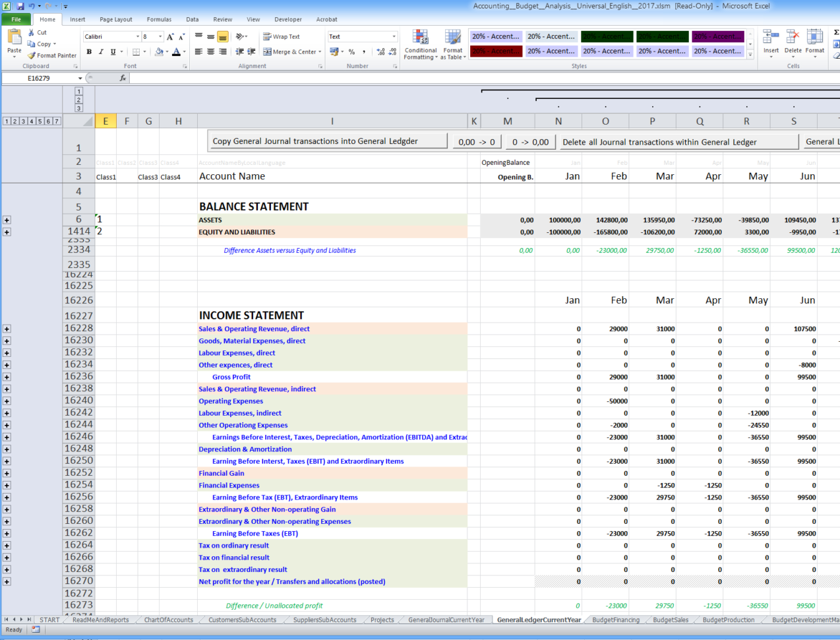Click the 0,00 -> 0 button
The height and width of the screenshot is (640, 840).
[476, 141]
